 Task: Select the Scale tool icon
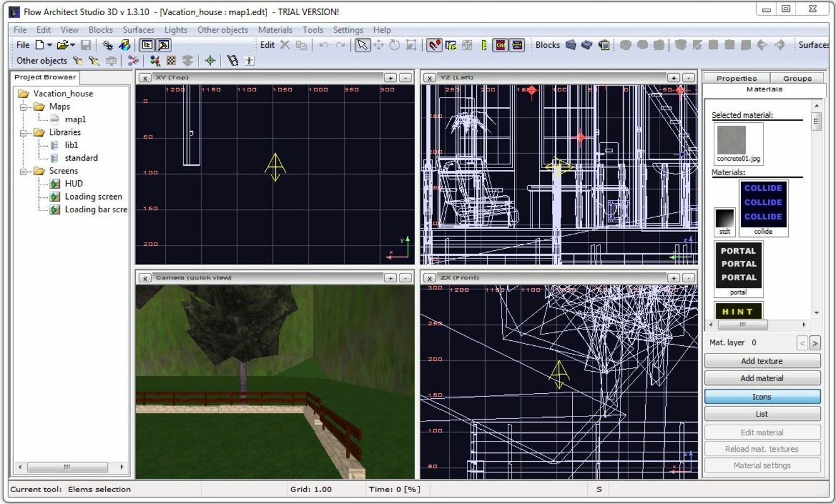tap(411, 45)
